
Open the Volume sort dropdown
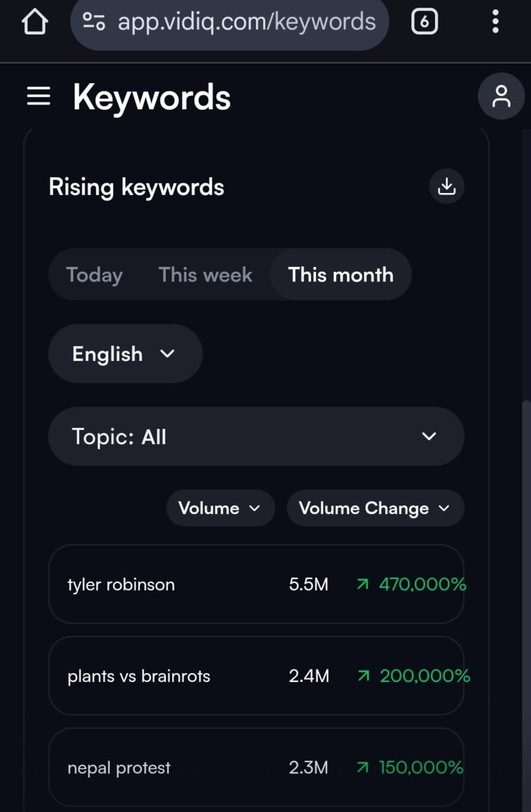pyautogui.click(x=220, y=508)
